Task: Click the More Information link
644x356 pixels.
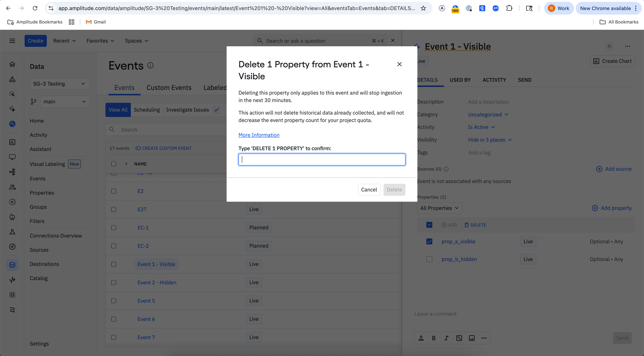Action: pyautogui.click(x=259, y=135)
